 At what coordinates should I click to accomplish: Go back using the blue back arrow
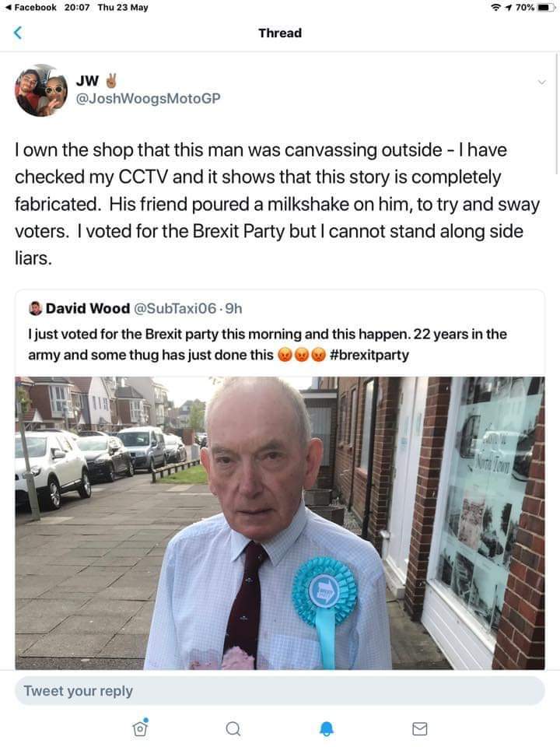tap(18, 33)
